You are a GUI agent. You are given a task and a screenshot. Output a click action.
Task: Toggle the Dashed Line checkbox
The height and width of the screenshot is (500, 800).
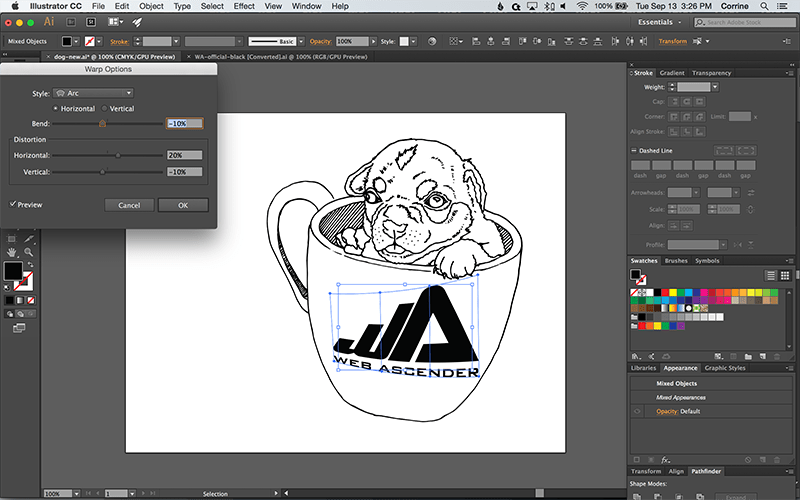tap(634, 151)
